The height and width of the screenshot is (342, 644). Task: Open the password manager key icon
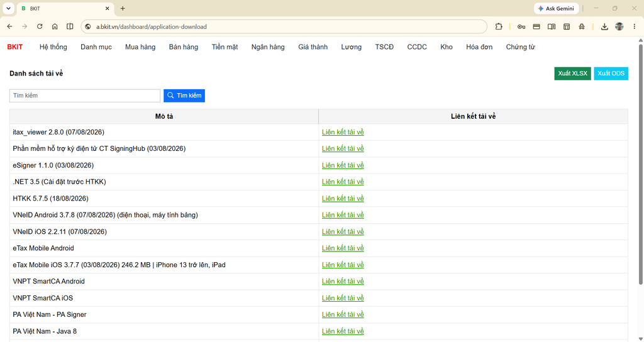521,26
